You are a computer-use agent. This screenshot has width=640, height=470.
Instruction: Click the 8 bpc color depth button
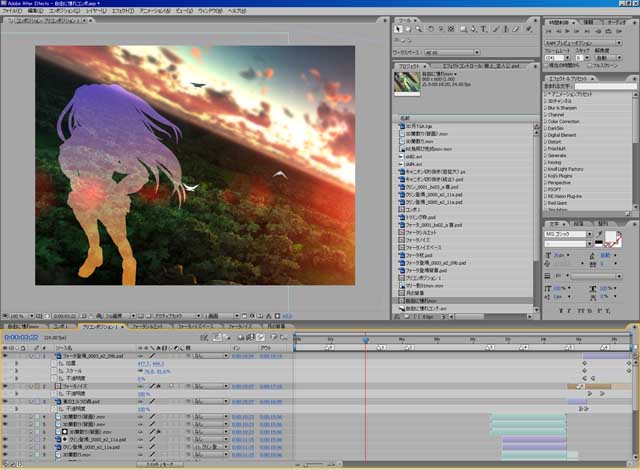427,317
